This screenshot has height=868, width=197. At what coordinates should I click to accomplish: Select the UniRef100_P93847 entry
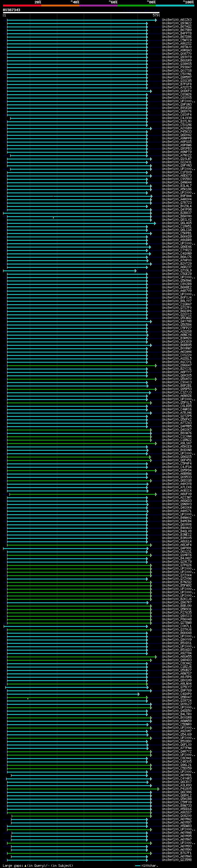177,67
